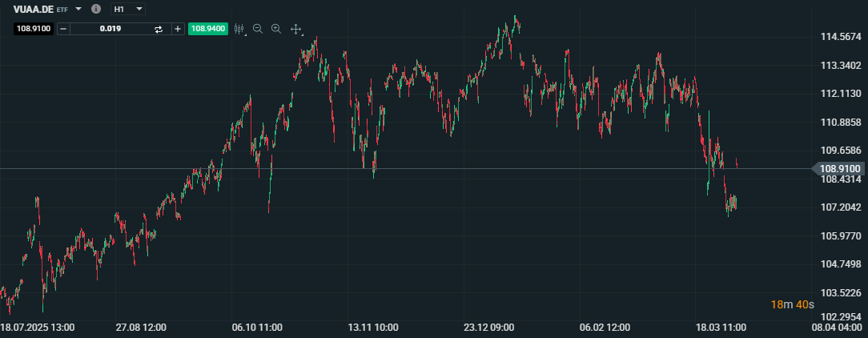Click the 23.12 09:00 time axis label
The image size is (868, 338).
click(x=489, y=327)
